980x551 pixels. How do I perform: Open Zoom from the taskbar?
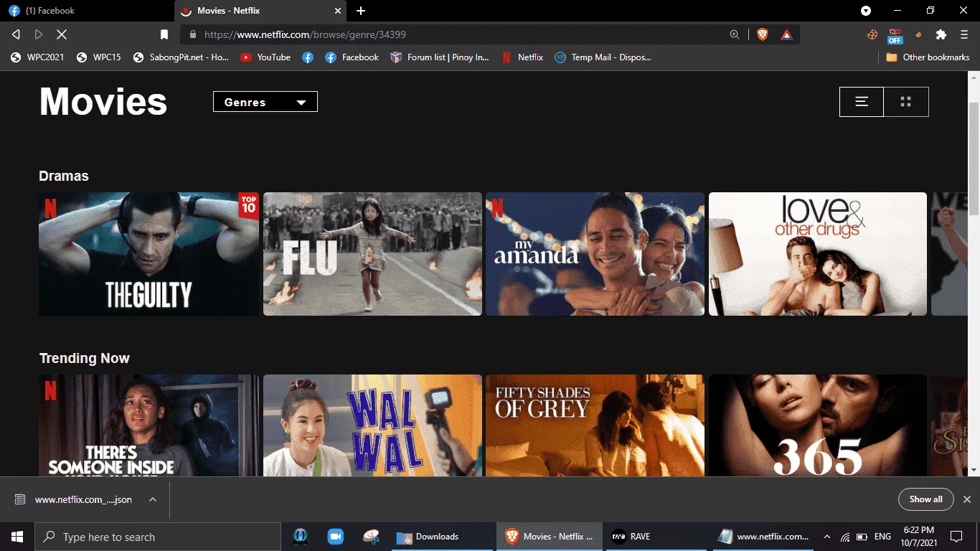point(335,537)
